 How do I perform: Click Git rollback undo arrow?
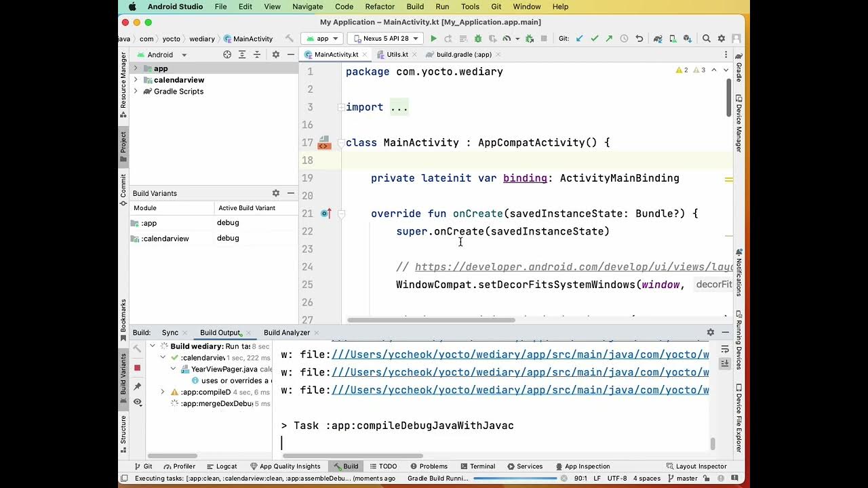coord(639,39)
